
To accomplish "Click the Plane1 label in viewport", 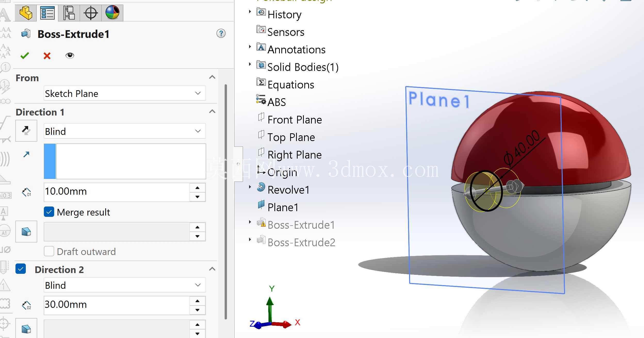I will point(439,100).
